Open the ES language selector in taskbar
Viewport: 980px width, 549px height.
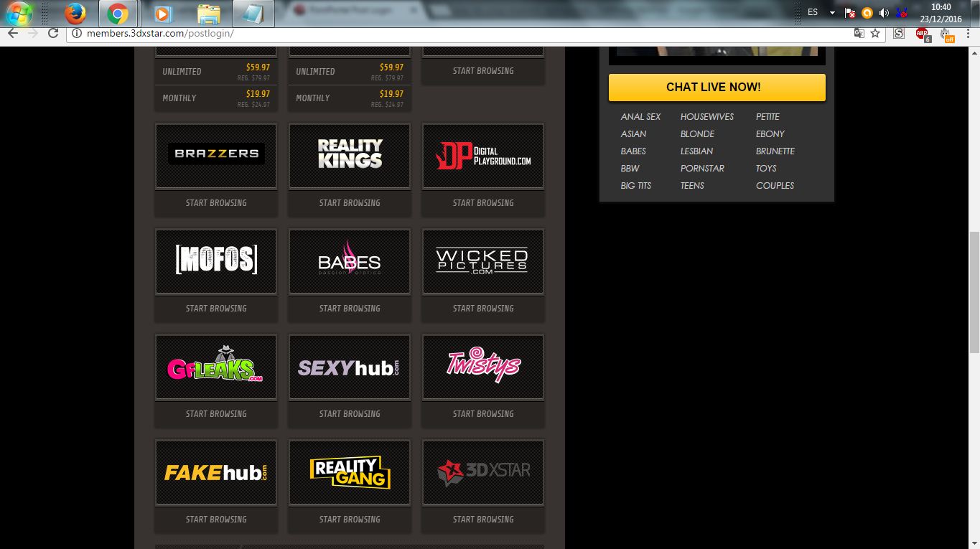tap(813, 12)
